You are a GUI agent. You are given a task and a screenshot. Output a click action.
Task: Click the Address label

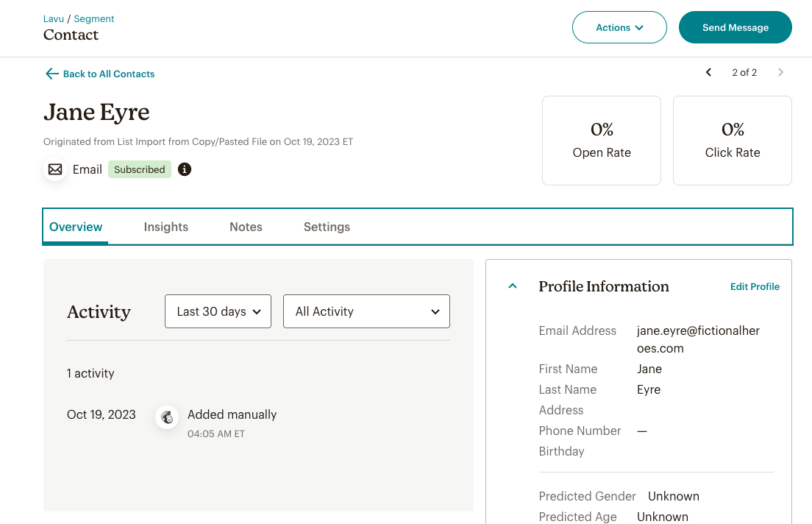click(561, 411)
